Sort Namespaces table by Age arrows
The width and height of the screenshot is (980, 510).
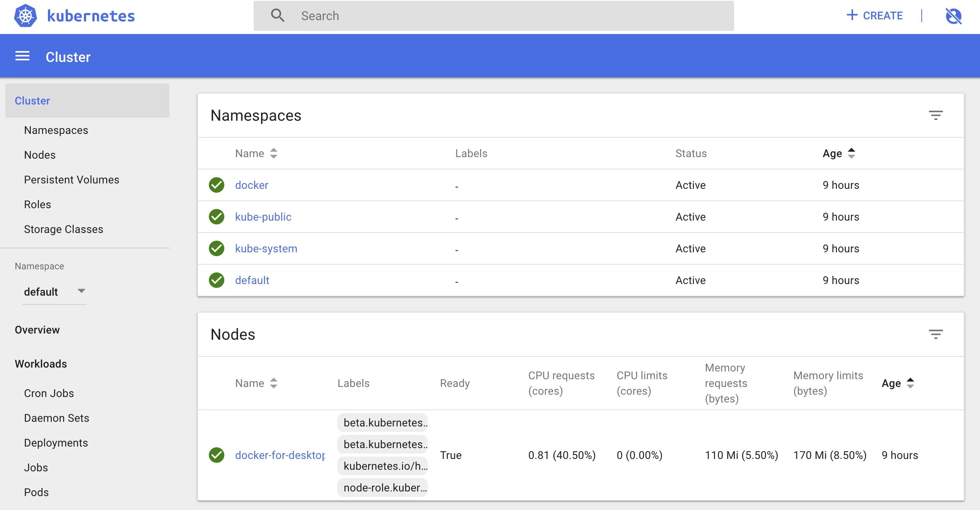pyautogui.click(x=852, y=153)
